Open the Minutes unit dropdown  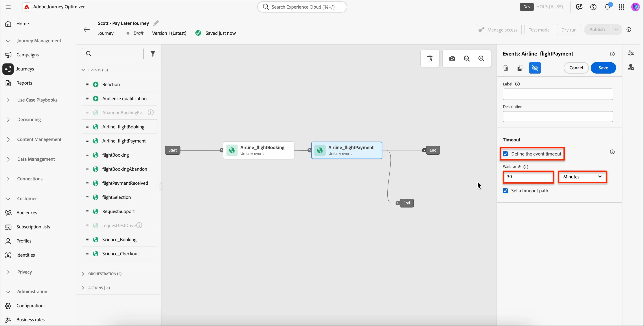tap(582, 177)
